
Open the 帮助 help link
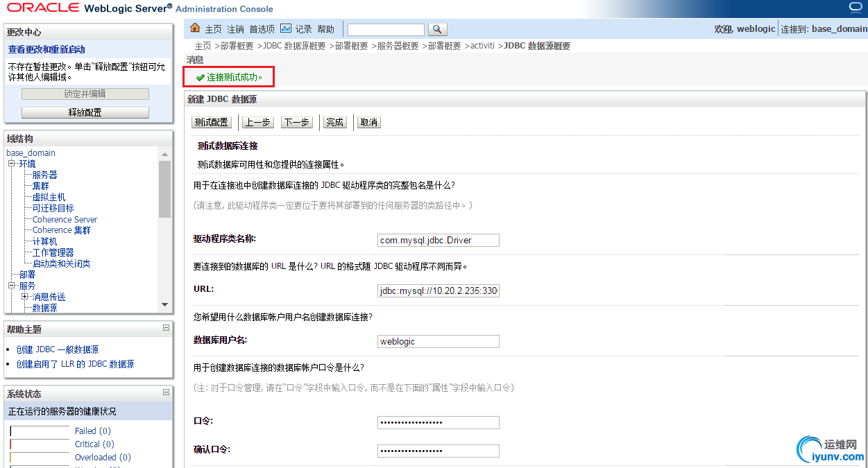point(325,29)
